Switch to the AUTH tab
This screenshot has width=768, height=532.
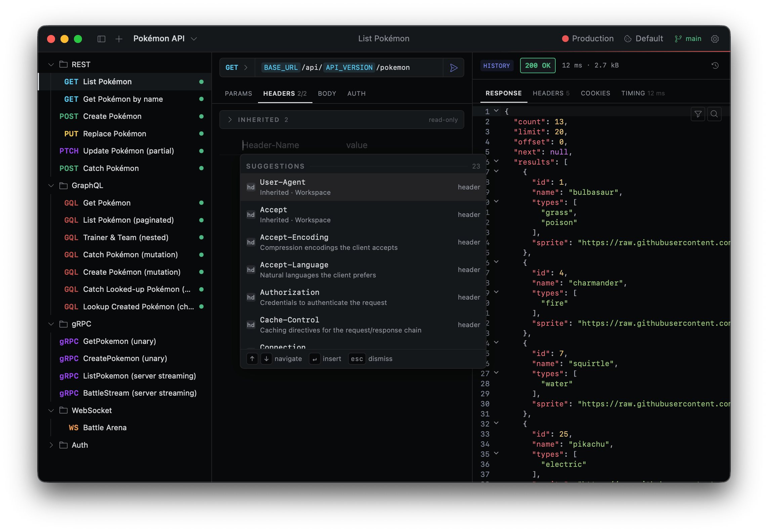(x=356, y=93)
